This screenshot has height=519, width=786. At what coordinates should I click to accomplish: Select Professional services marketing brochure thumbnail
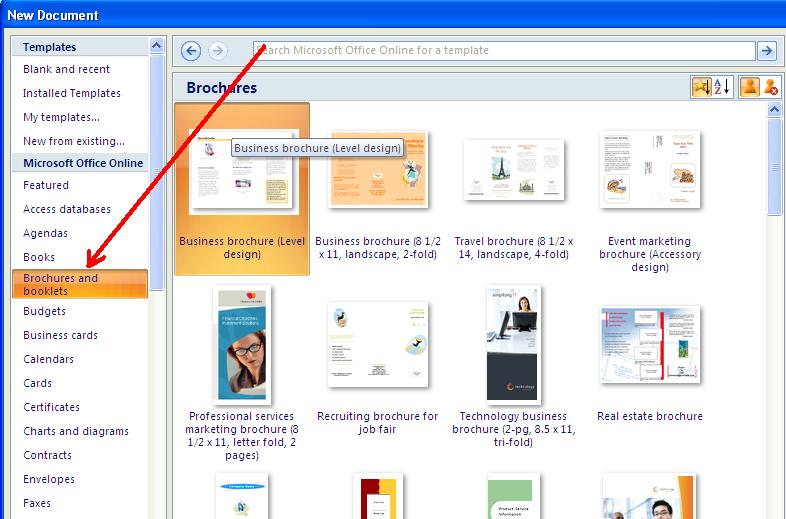[242, 345]
